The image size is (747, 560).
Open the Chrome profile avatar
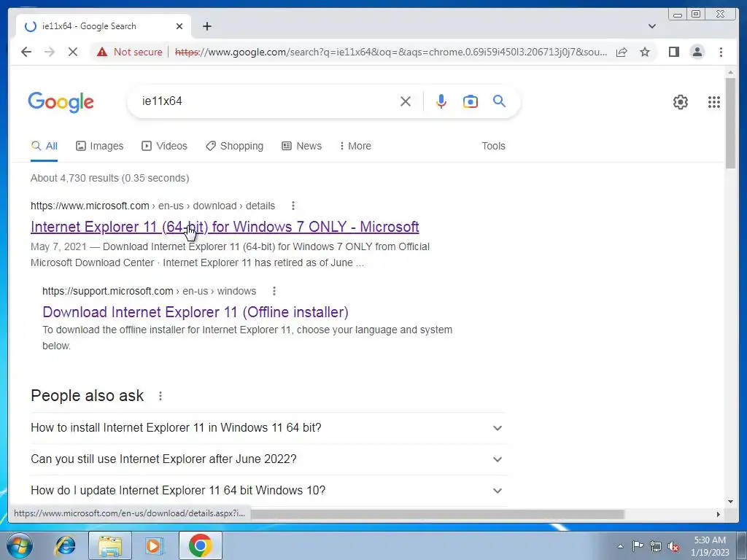697,52
